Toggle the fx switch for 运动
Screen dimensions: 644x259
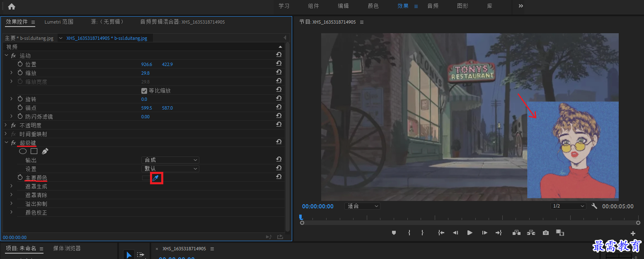[x=14, y=56]
